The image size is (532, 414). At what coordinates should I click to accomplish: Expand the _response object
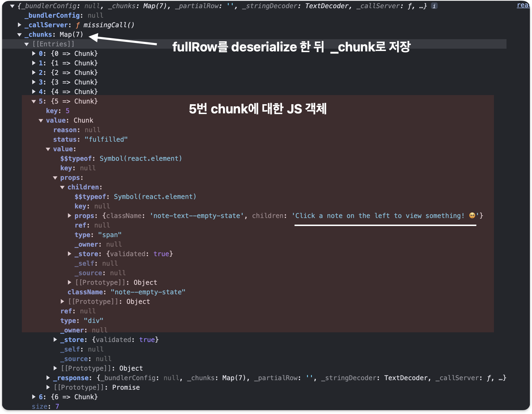48,378
